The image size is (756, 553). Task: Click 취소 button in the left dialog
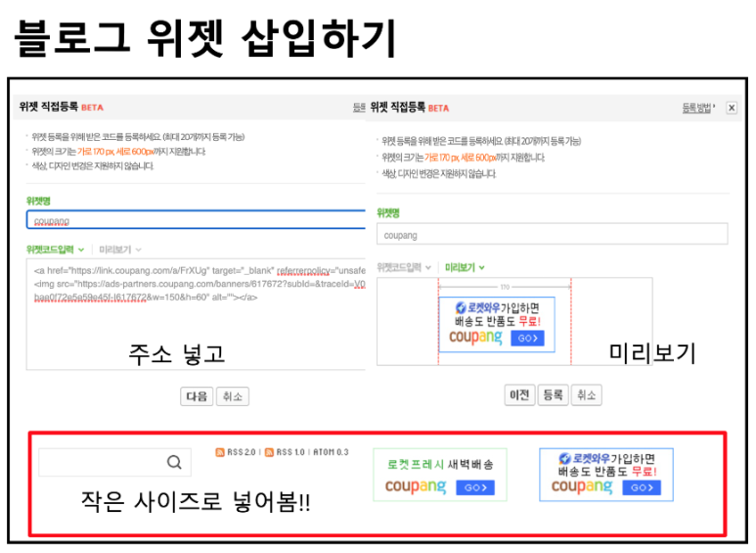pos(233,396)
